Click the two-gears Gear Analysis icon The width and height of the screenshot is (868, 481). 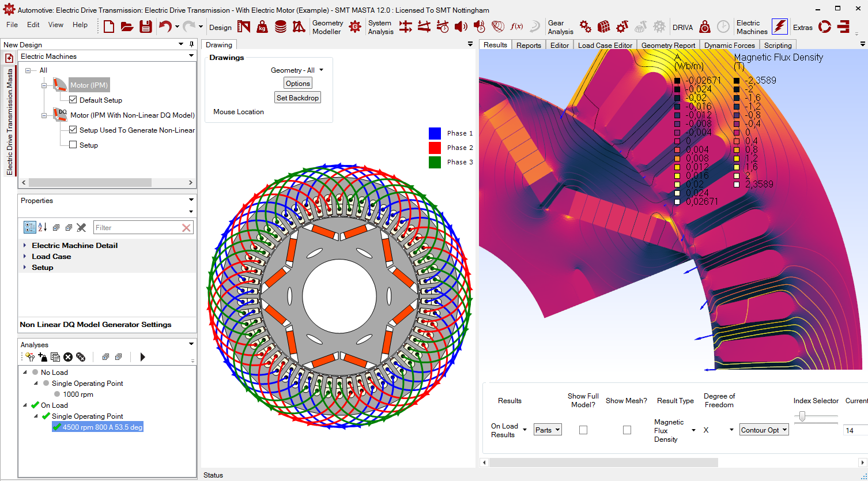point(586,27)
